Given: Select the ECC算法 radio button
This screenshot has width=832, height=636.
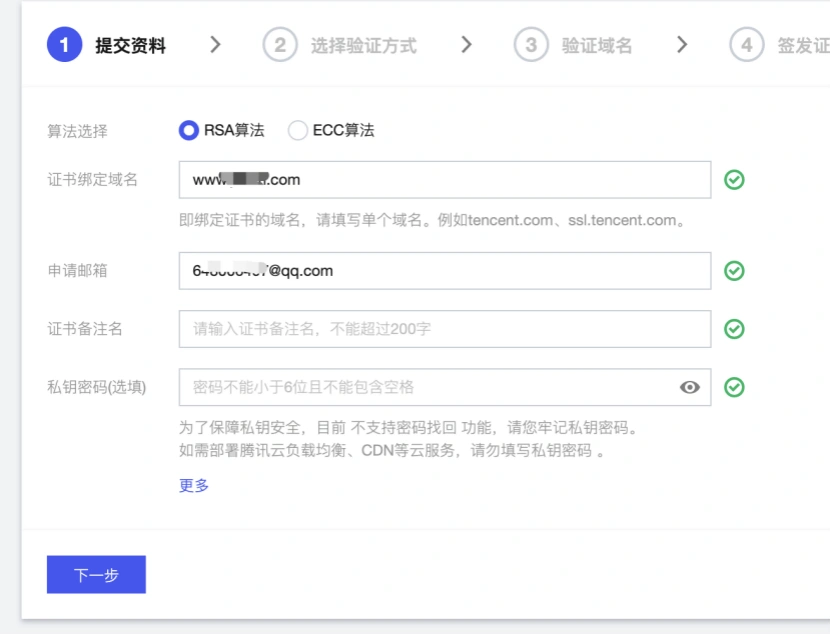Looking at the screenshot, I should tap(298, 130).
